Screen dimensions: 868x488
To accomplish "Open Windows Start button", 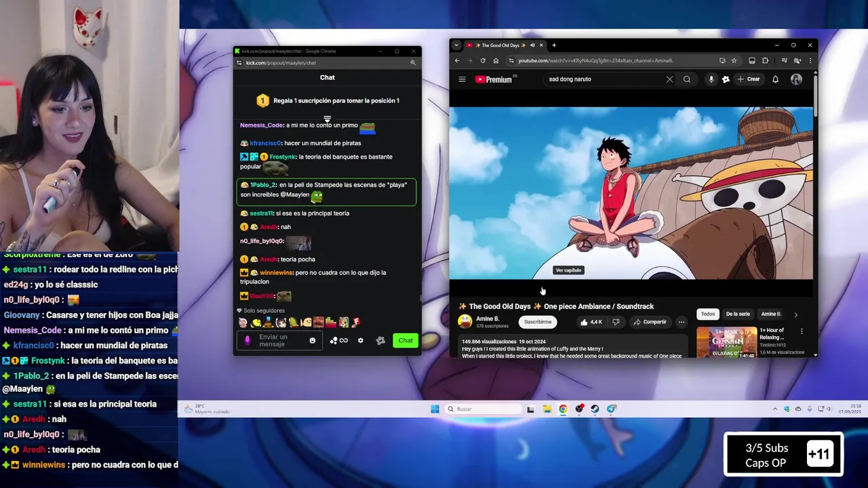I will [x=435, y=409].
